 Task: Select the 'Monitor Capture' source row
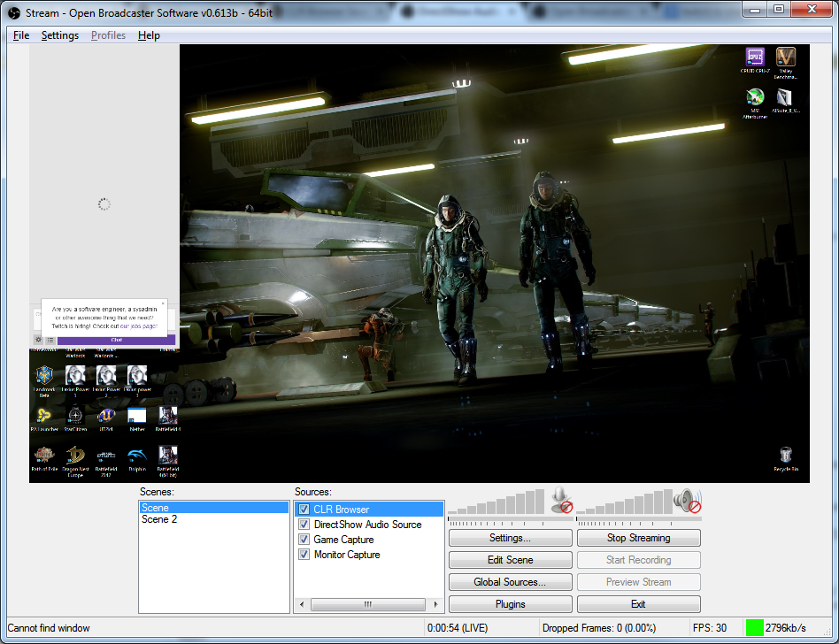tap(369, 554)
